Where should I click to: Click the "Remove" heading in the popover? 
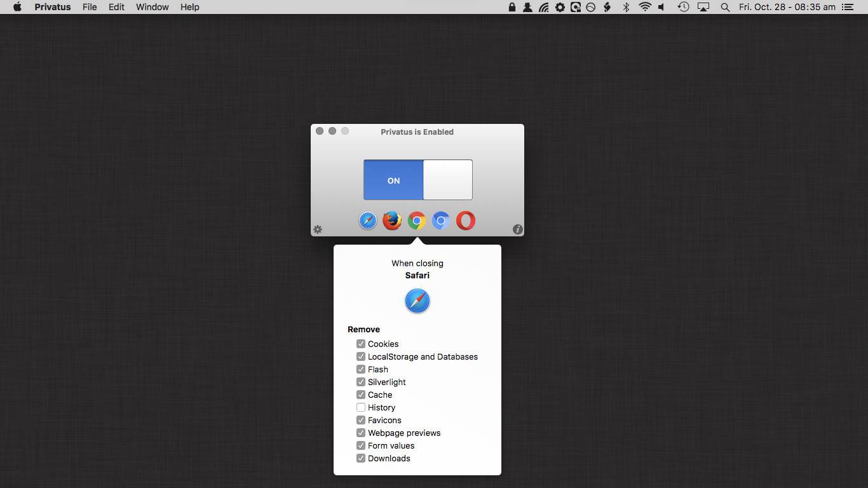tap(363, 329)
